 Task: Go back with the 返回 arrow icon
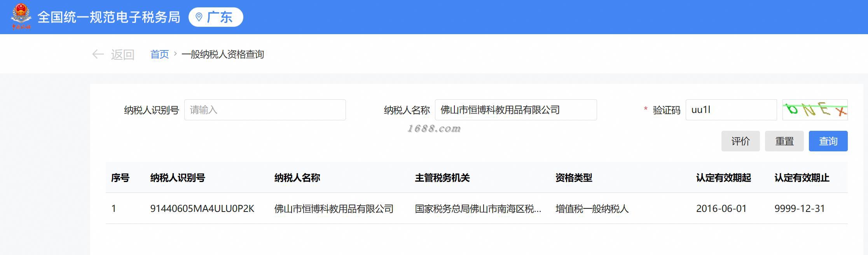98,54
